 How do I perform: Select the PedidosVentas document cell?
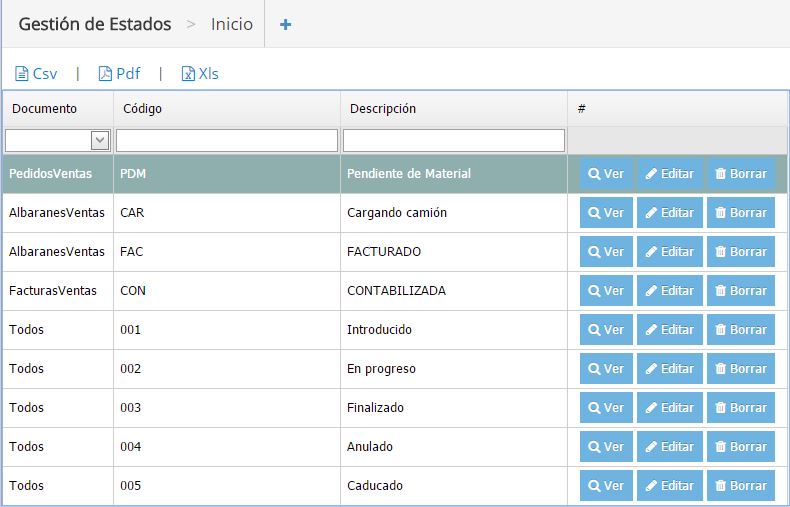pyautogui.click(x=58, y=174)
